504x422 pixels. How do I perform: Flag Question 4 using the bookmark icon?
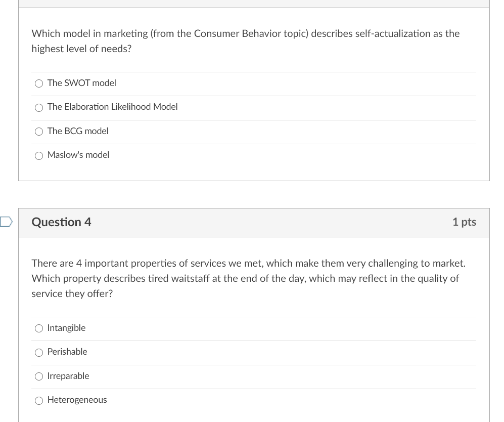point(6,222)
